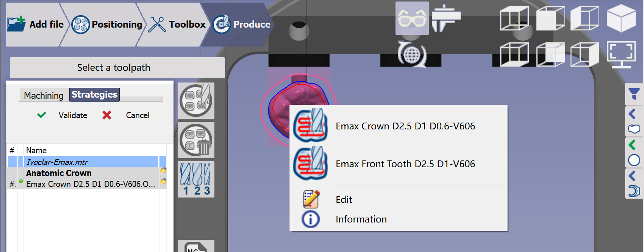Open folder icon next to Anatomic Crown
This screenshot has width=644, height=252.
tap(163, 171)
